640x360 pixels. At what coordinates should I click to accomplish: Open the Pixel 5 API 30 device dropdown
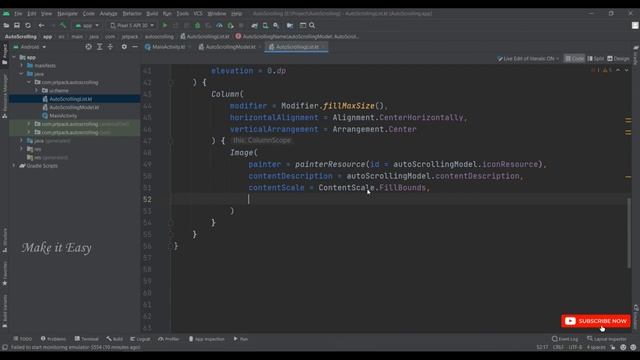(x=132, y=25)
